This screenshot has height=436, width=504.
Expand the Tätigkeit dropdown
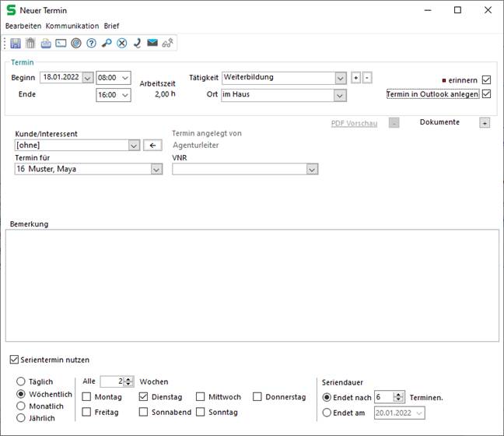coord(340,78)
